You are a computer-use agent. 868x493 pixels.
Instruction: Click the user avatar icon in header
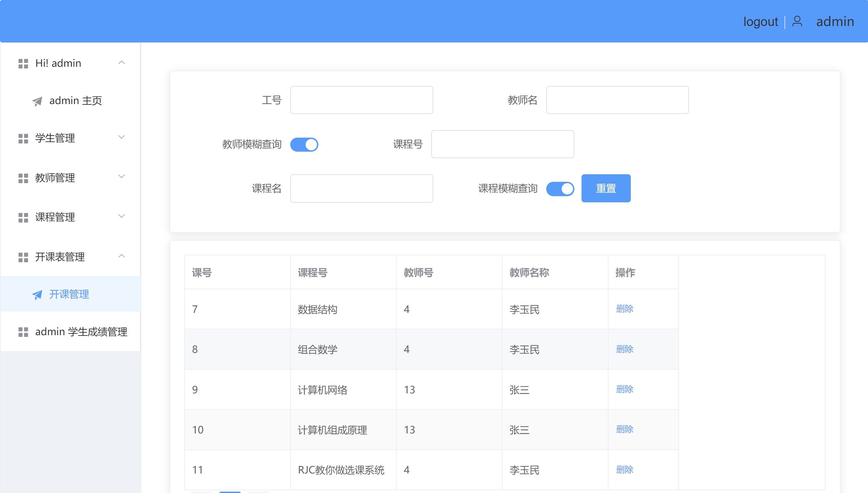tap(797, 21)
